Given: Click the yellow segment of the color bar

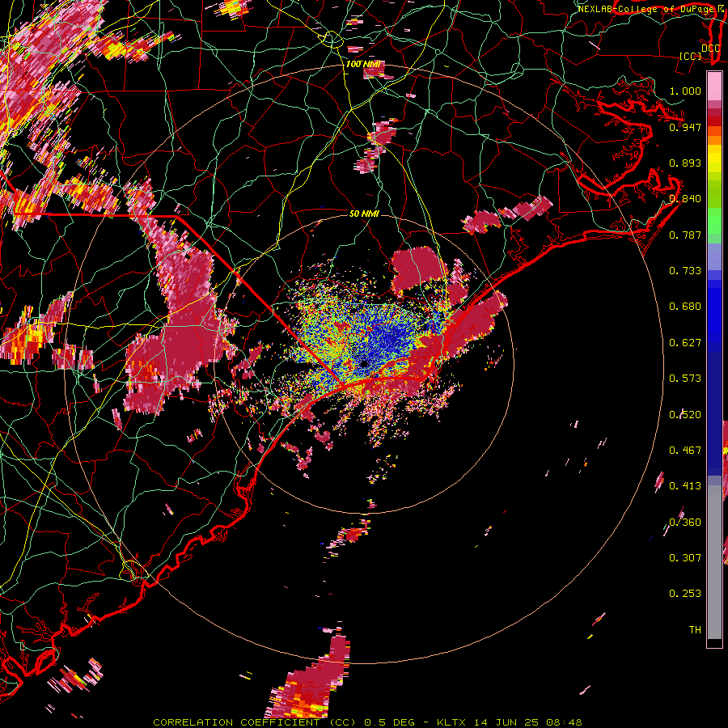Looking at the screenshot, I should (x=714, y=159).
